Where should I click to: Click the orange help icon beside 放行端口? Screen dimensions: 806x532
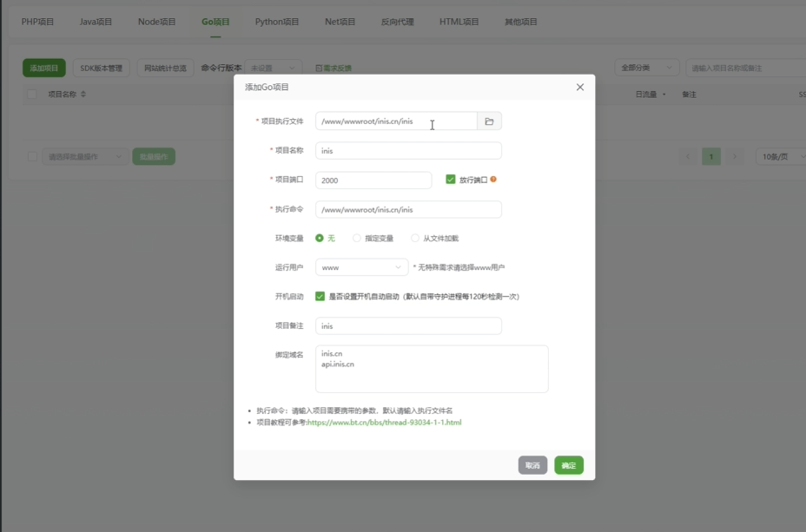[x=493, y=180]
